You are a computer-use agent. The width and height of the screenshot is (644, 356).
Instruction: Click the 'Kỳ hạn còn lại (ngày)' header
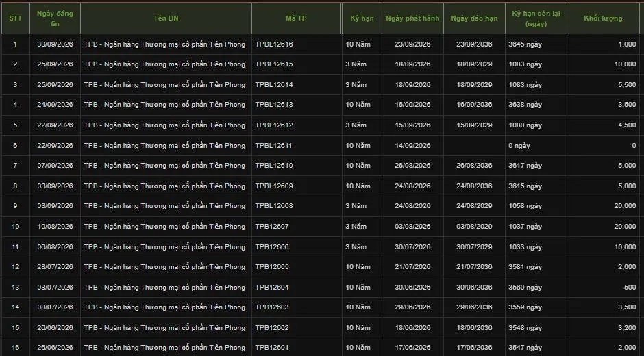click(x=536, y=18)
